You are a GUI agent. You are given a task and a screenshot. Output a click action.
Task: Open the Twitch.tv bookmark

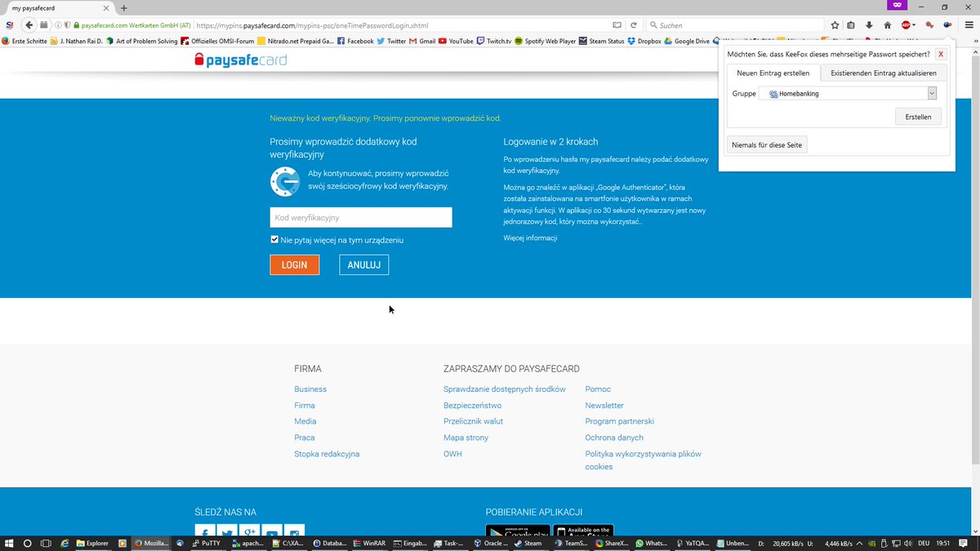pos(494,41)
